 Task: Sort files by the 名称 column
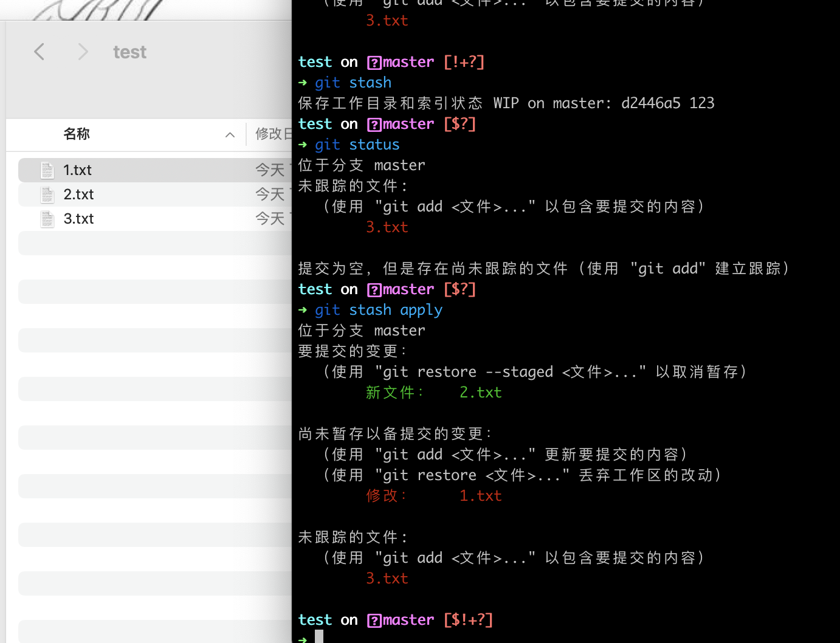(77, 134)
